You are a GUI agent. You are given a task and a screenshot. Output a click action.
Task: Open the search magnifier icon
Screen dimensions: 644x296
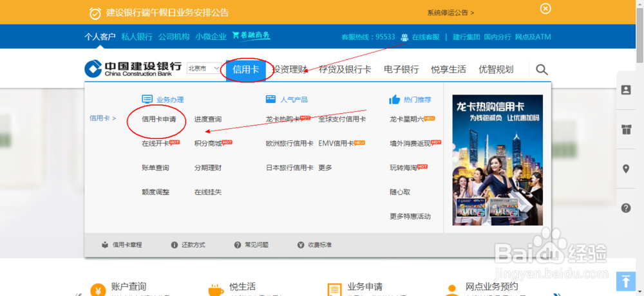click(x=542, y=69)
